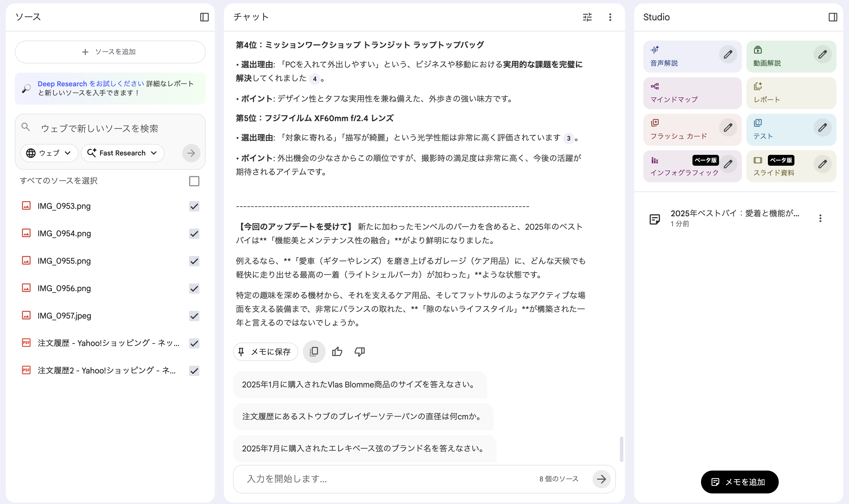Screen dimensions: 849x504
Task: Open source IMG_0954.png
Action: pyautogui.click(x=64, y=233)
